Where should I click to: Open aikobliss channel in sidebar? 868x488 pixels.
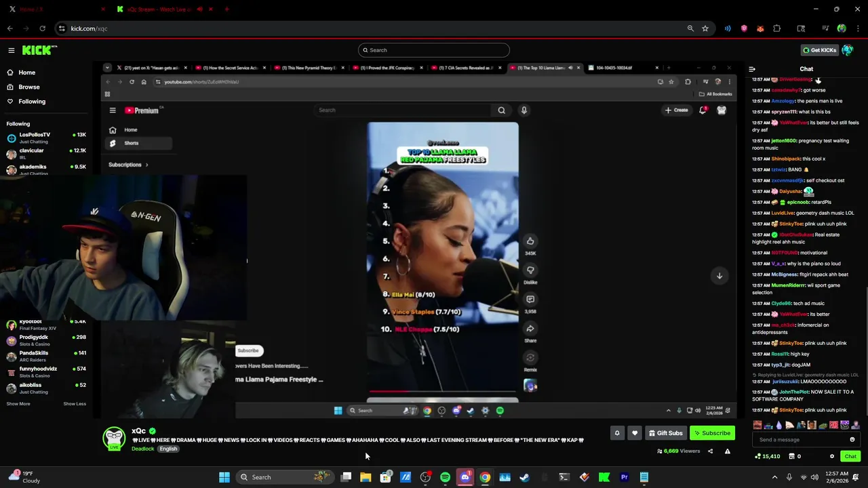(x=46, y=388)
